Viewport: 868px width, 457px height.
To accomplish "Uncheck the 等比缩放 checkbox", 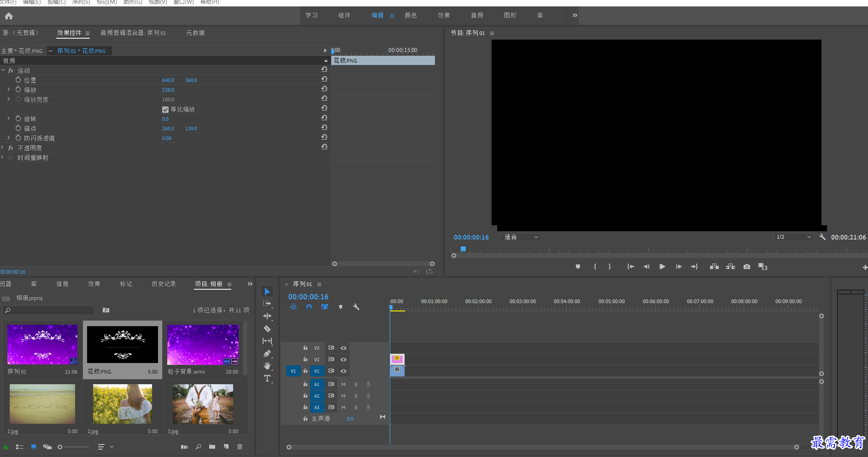I will [165, 110].
